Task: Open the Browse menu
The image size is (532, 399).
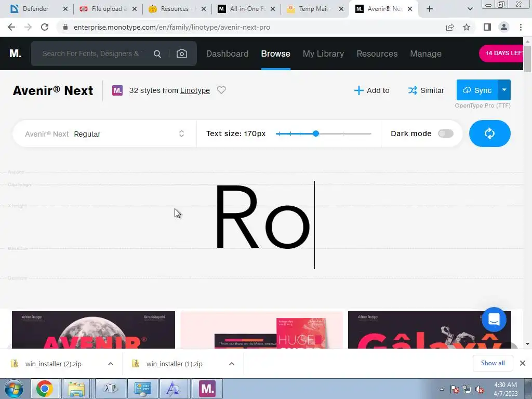Action: 275,54
